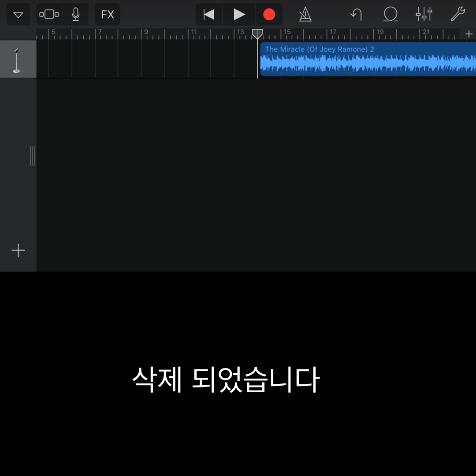This screenshot has height=476, width=476.
Task: Undo the last action
Action: click(x=356, y=15)
